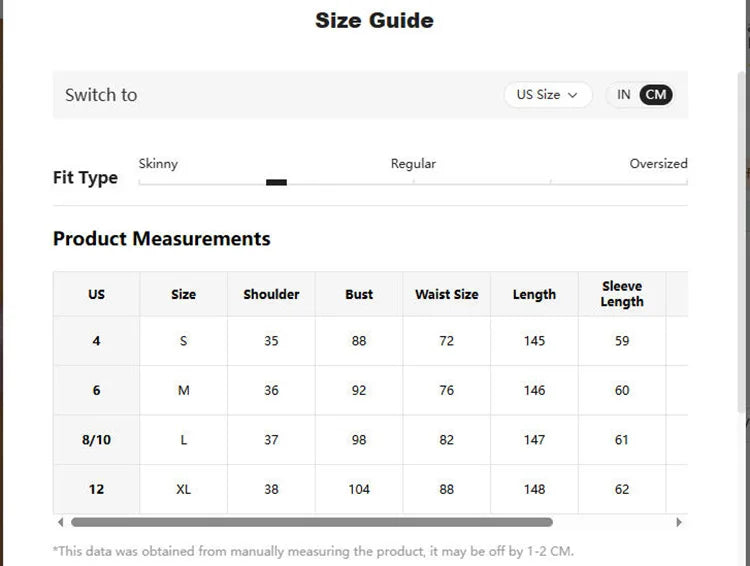Screen dimensions: 750x566
Task: Switch units to IN
Action: [623, 95]
